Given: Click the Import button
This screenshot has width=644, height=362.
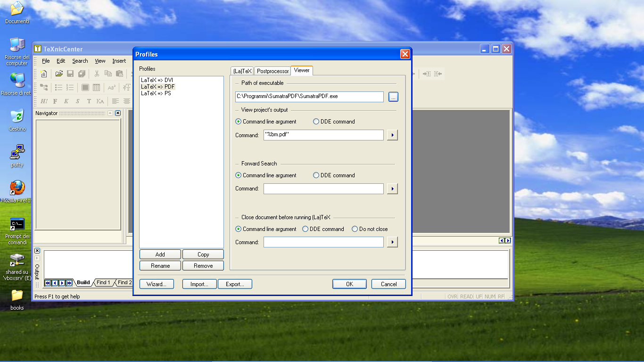Looking at the screenshot, I should pos(199,284).
